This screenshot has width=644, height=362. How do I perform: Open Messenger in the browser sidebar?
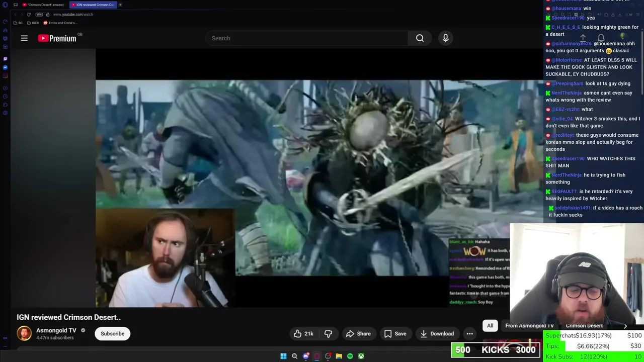(x=5, y=67)
